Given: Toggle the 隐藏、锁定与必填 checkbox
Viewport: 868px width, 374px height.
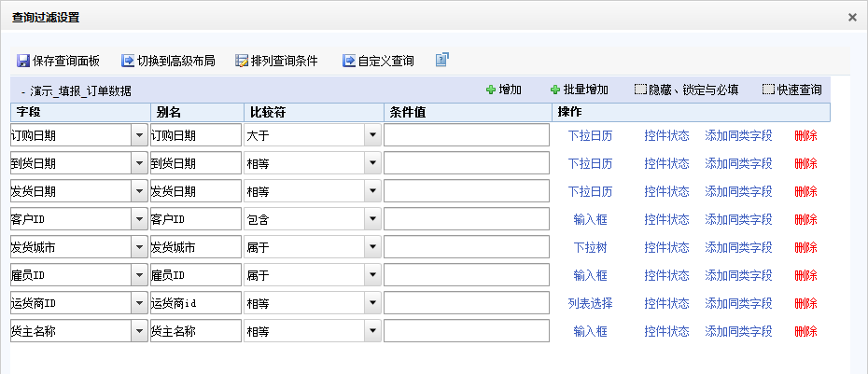Looking at the screenshot, I should coord(640,90).
